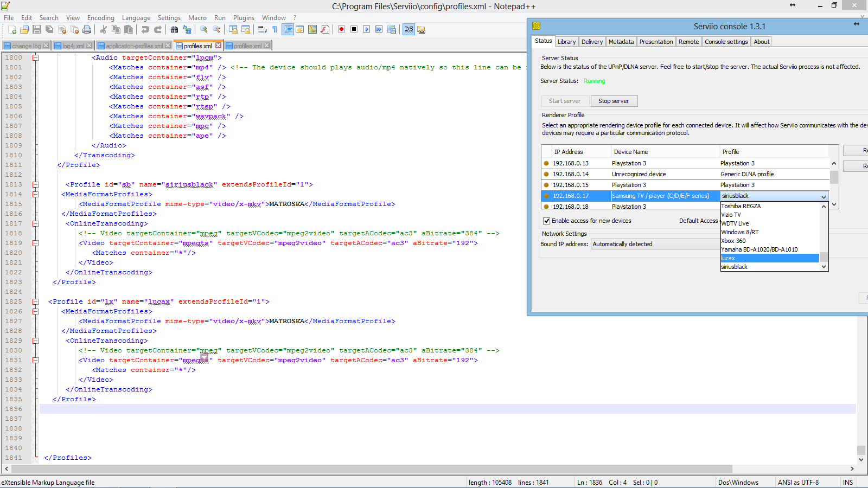Save all open files
The width and height of the screenshot is (868, 488).
tap(50, 30)
